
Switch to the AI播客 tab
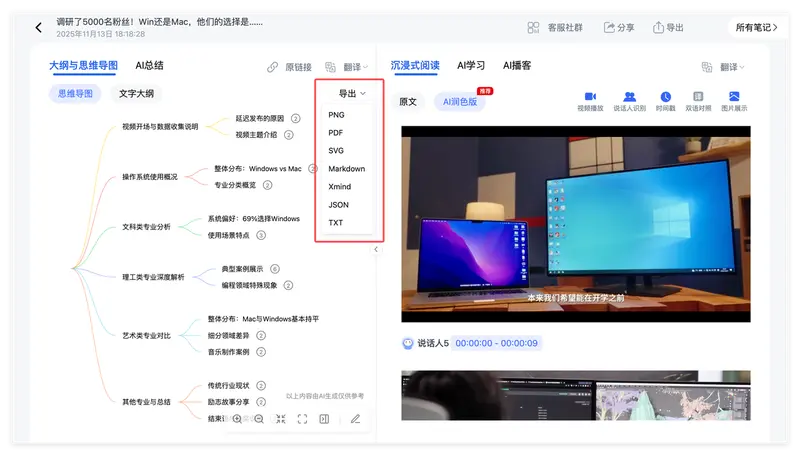tap(517, 65)
